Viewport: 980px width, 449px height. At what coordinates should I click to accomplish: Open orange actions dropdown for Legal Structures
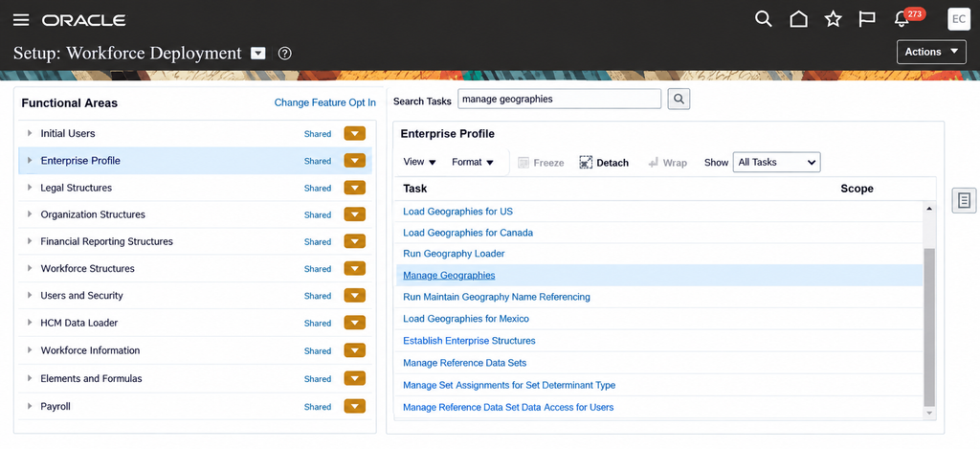click(x=354, y=188)
